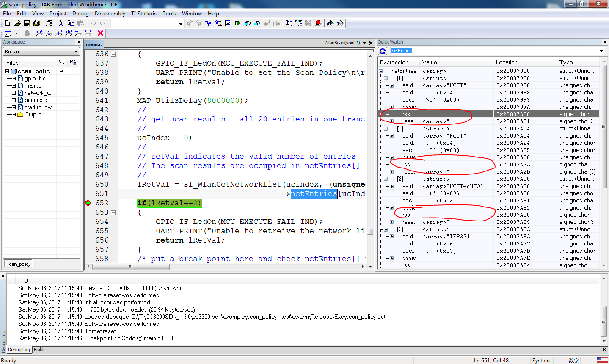Select the rssi row under netEntries [1]
This screenshot has width=609, height=364.
407,165
